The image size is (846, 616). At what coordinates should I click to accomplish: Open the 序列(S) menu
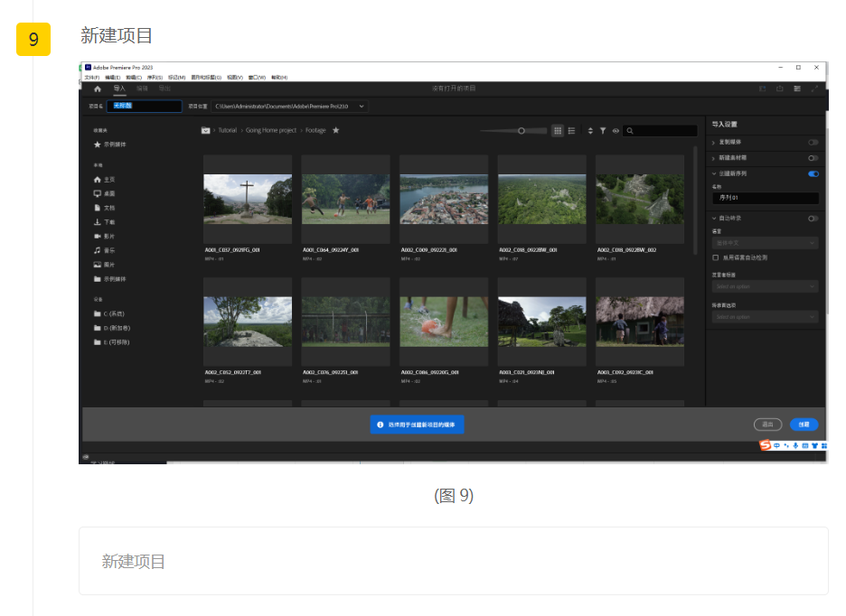[x=155, y=78]
